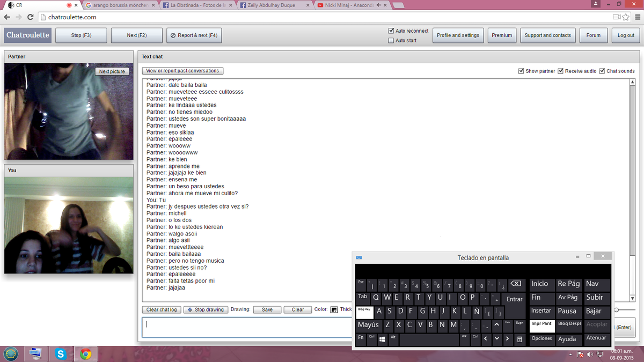This screenshot has height=362, width=644.
Task: Click the right arrow key on keyboard
Action: point(508,339)
